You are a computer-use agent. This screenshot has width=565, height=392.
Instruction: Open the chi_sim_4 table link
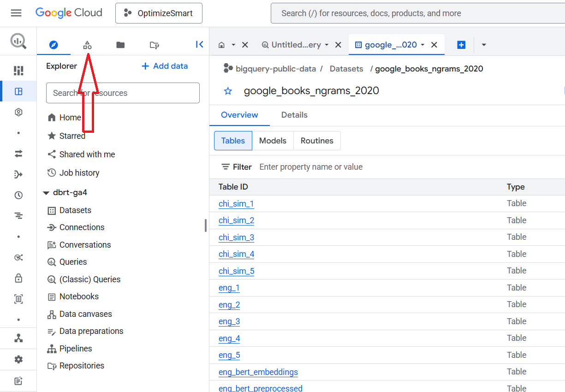tap(236, 254)
